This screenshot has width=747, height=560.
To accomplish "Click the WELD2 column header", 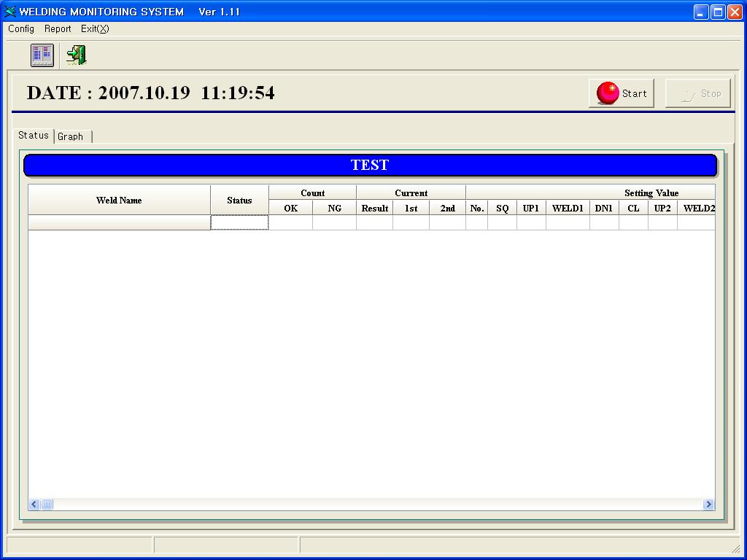I will (x=697, y=208).
